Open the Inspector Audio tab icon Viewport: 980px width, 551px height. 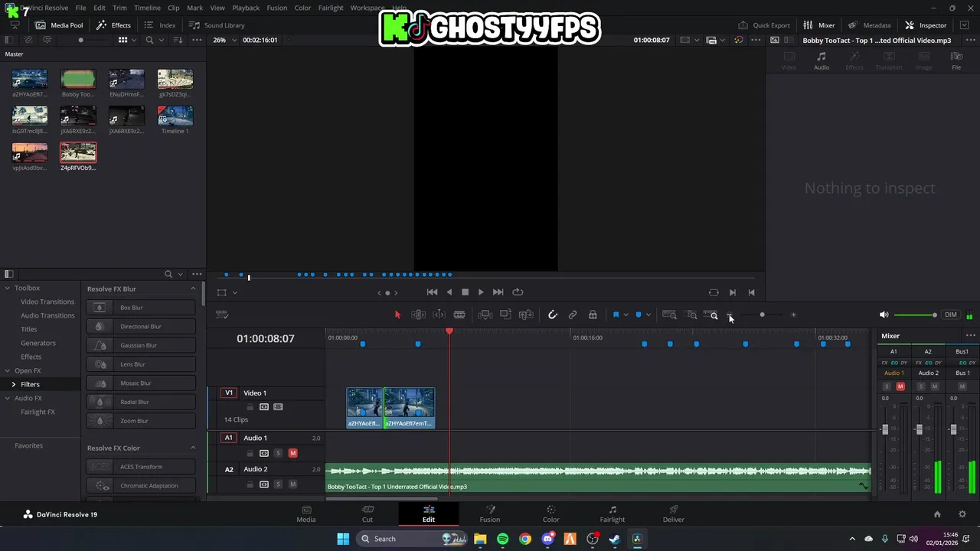pyautogui.click(x=822, y=61)
